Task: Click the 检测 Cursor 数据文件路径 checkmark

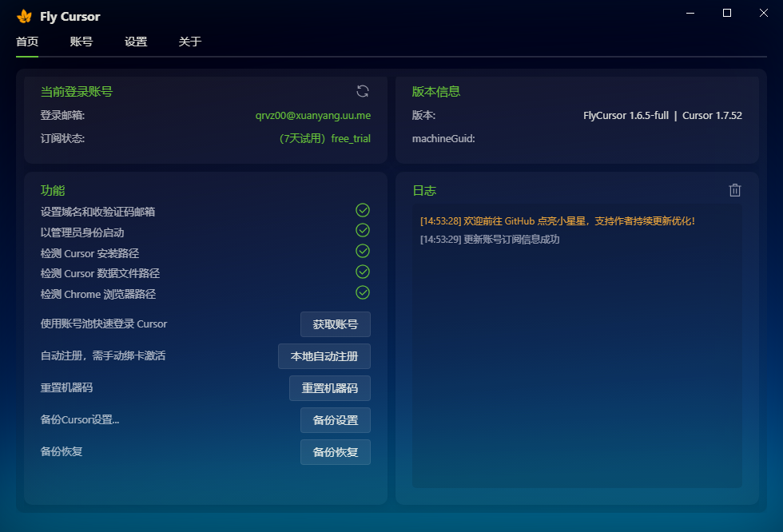Action: (x=363, y=272)
